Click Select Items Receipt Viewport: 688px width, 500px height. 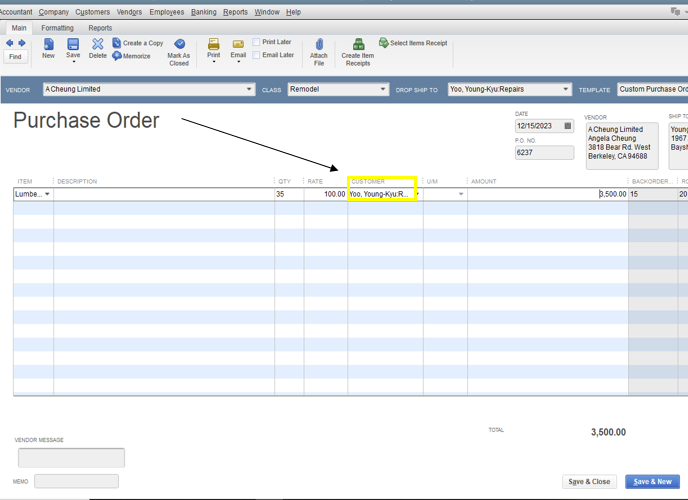tap(413, 43)
